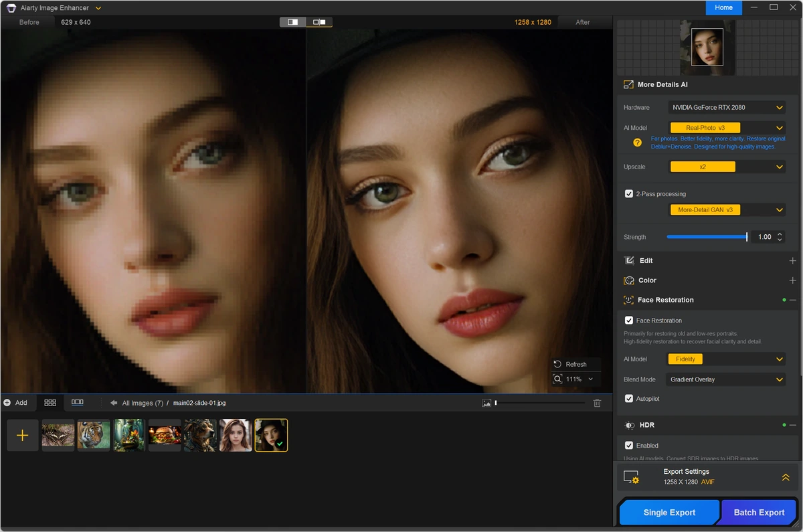
Task: Click the After label
Action: click(583, 22)
